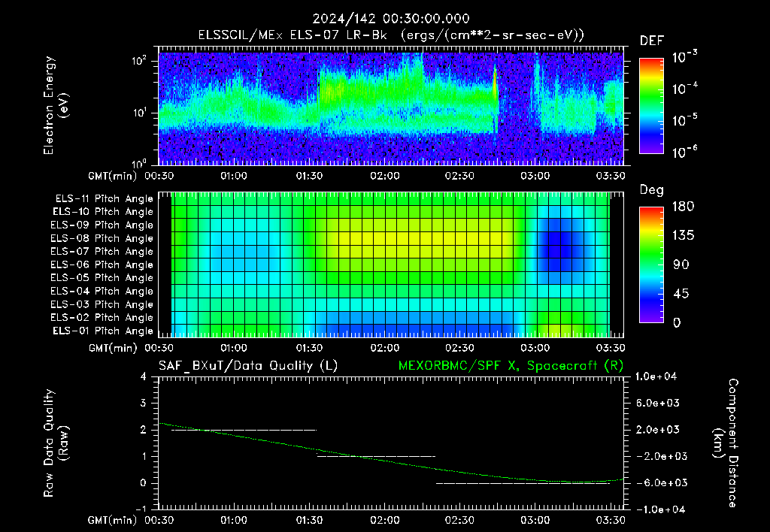Click the 10⁰ electron energy tick label
770x532 pixels.
(139, 164)
